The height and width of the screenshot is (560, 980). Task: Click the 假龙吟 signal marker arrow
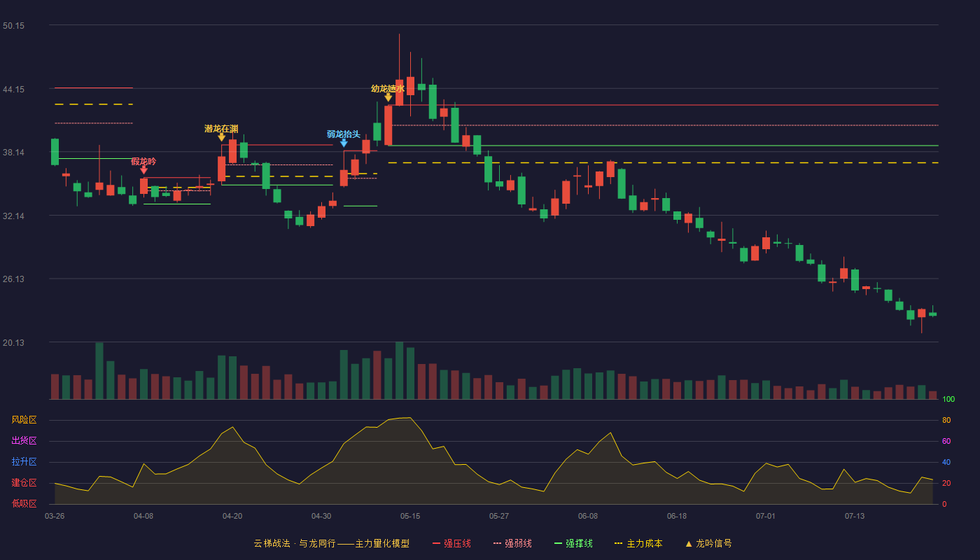point(143,169)
